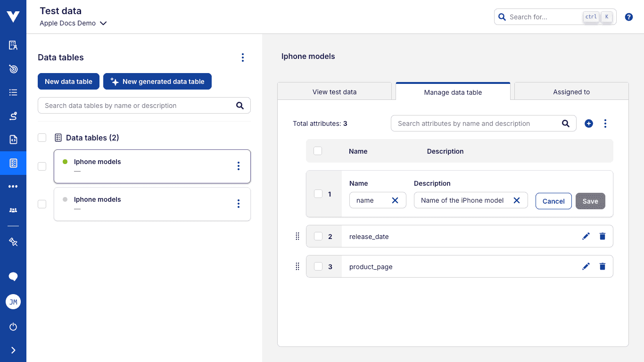Click the attributes search field

pos(476,123)
